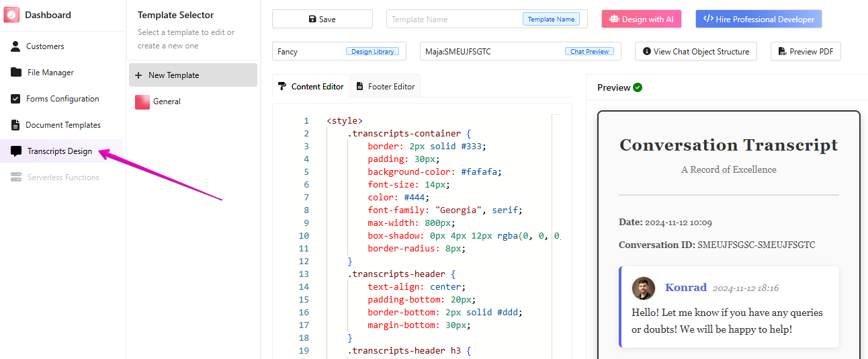Click 'A Record of Excellence' subtitle
Screen dimensions: 868x359
click(729, 170)
